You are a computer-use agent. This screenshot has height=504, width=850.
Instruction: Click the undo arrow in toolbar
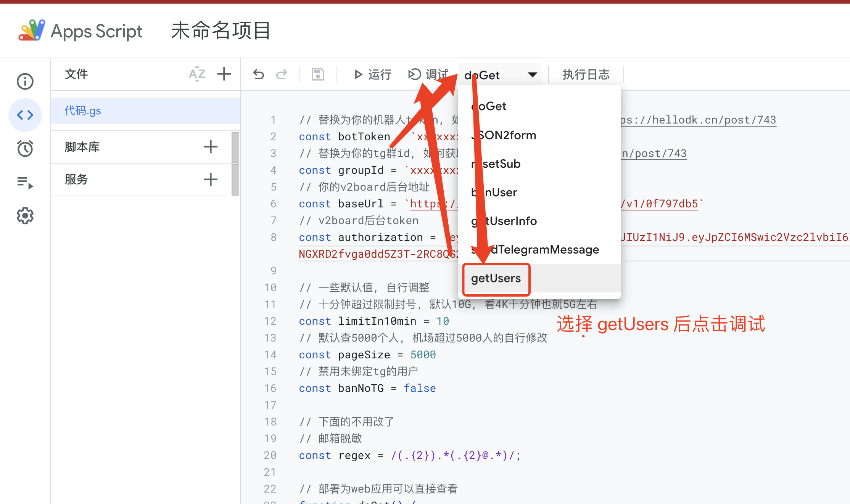point(259,74)
